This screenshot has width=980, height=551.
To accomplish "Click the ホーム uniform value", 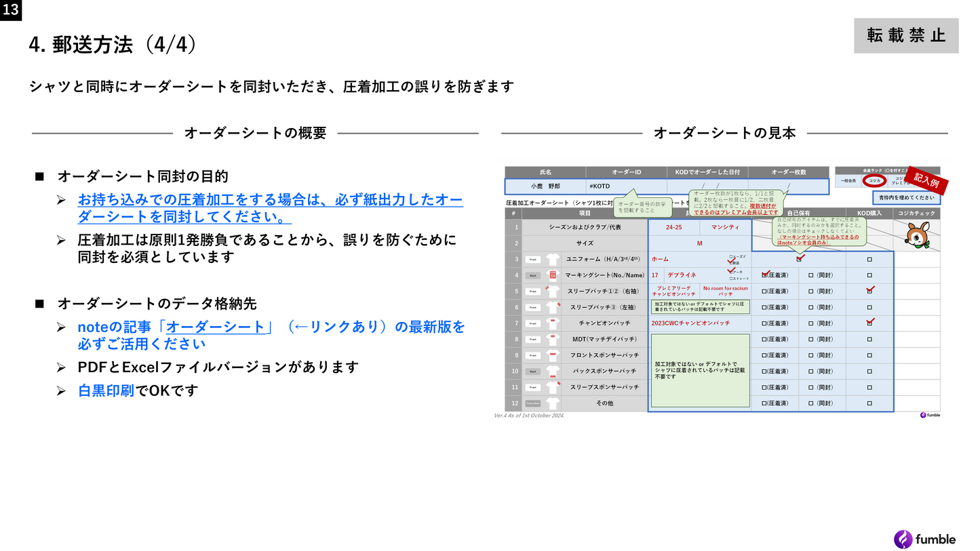I will (x=660, y=259).
